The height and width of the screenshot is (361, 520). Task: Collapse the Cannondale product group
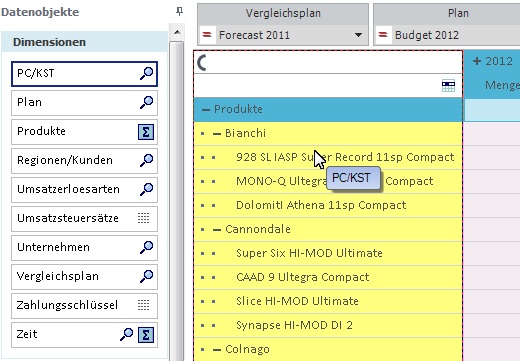coord(217,230)
